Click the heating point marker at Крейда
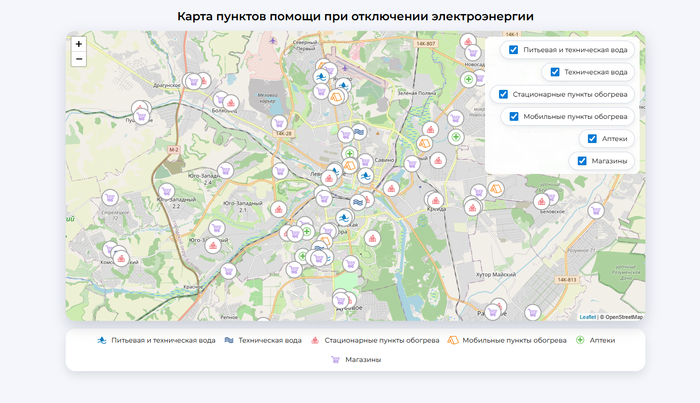700x403 pixels. (436, 201)
